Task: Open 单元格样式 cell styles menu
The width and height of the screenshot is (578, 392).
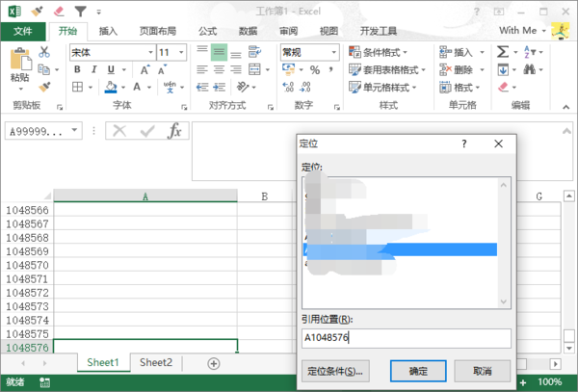Action: (x=382, y=88)
